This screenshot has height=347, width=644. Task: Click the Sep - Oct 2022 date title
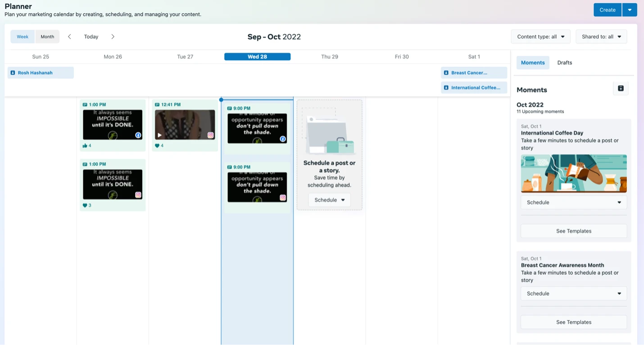274,37
